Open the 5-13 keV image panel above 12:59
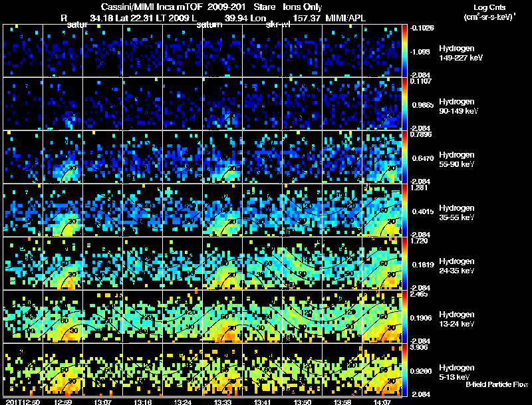This screenshot has height=405, width=532. click(x=63, y=369)
